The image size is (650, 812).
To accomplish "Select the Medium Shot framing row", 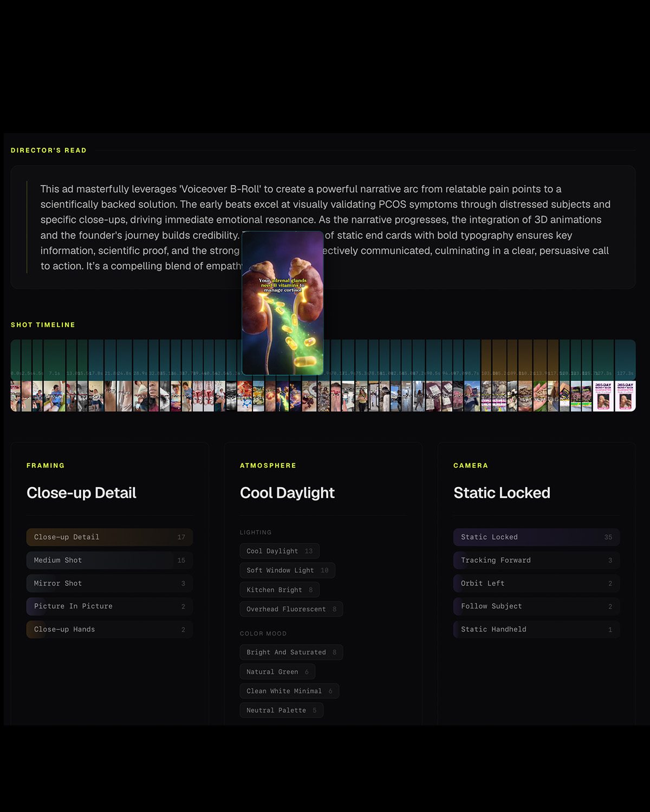I will pos(109,560).
